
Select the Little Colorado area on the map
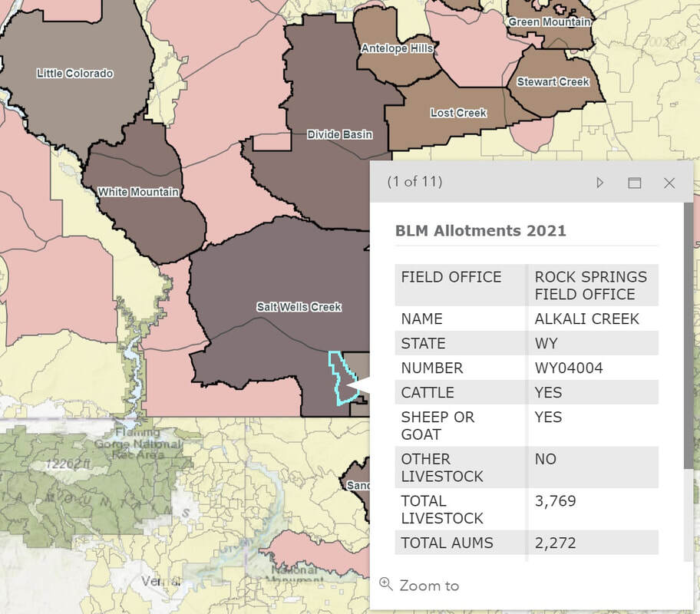point(74,74)
